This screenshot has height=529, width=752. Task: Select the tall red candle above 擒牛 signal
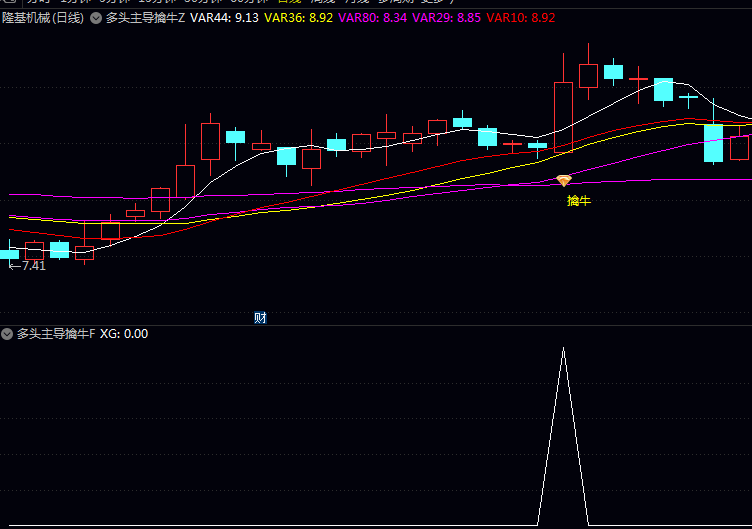[x=563, y=117]
